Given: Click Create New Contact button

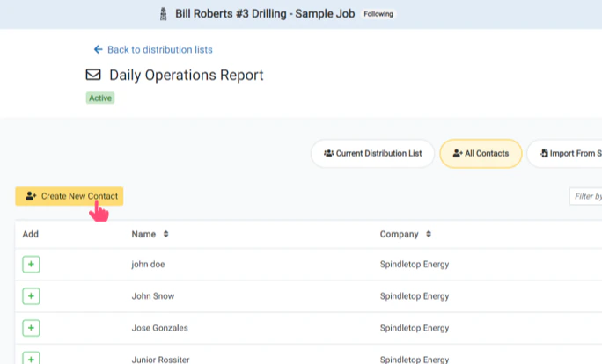Looking at the screenshot, I should click(70, 196).
